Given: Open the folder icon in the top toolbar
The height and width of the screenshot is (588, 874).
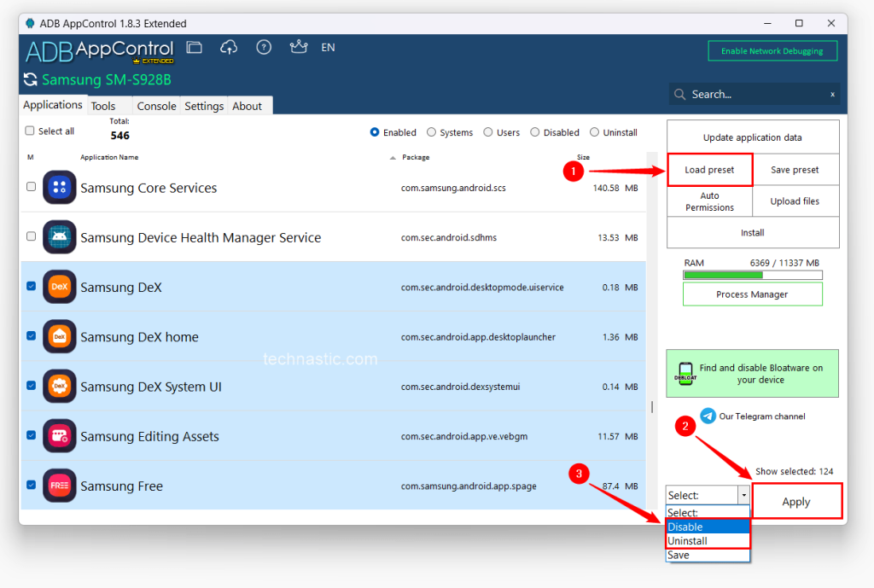Looking at the screenshot, I should [194, 48].
